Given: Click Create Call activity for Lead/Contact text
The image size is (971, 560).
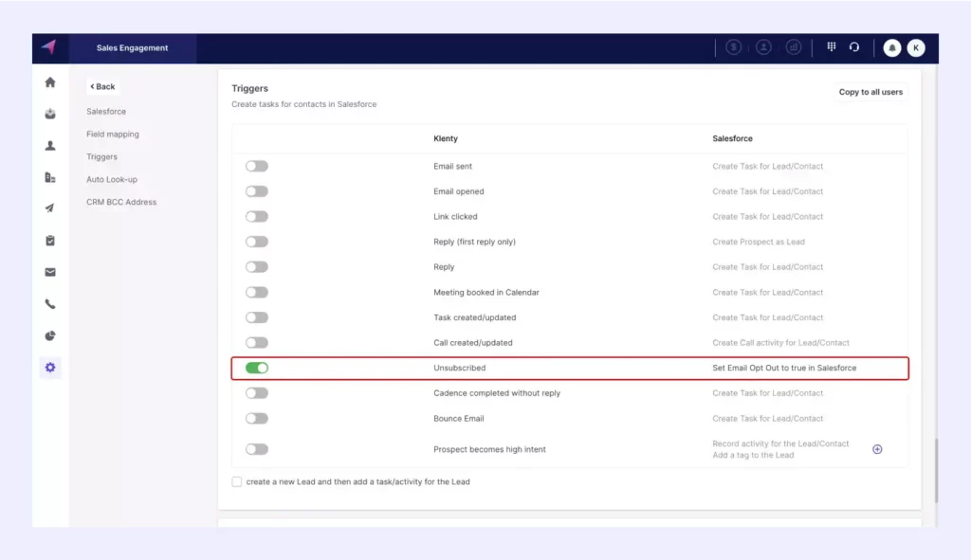Looking at the screenshot, I should tap(780, 343).
